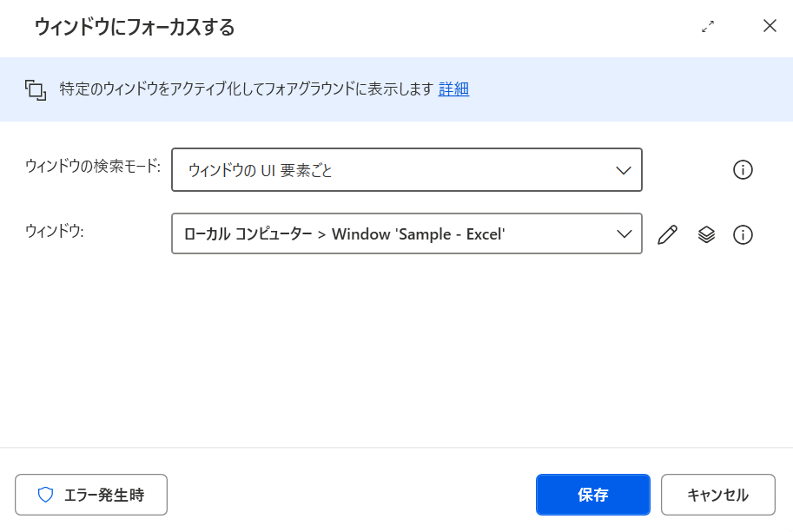
Task: Click the ウィンドウの検索モード: label
Action: 93,166
